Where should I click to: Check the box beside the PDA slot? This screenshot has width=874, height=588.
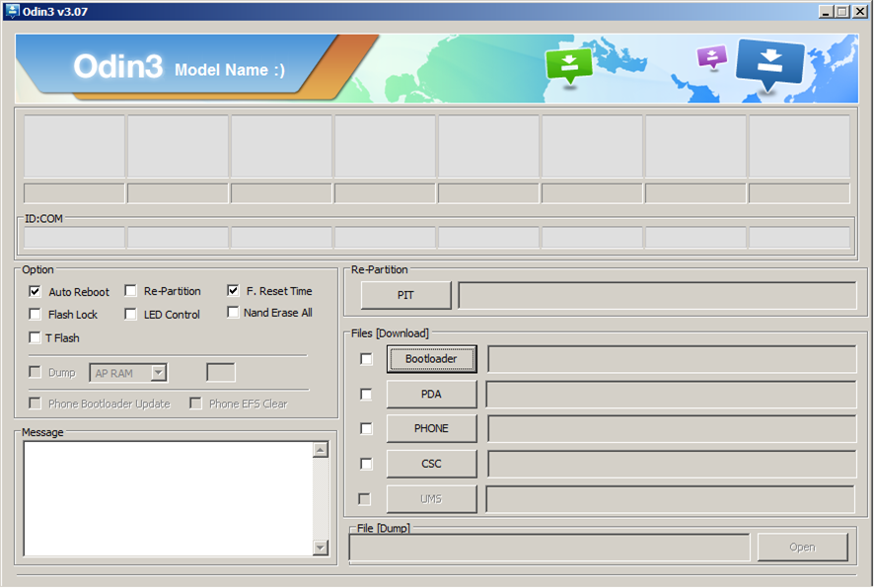365,394
